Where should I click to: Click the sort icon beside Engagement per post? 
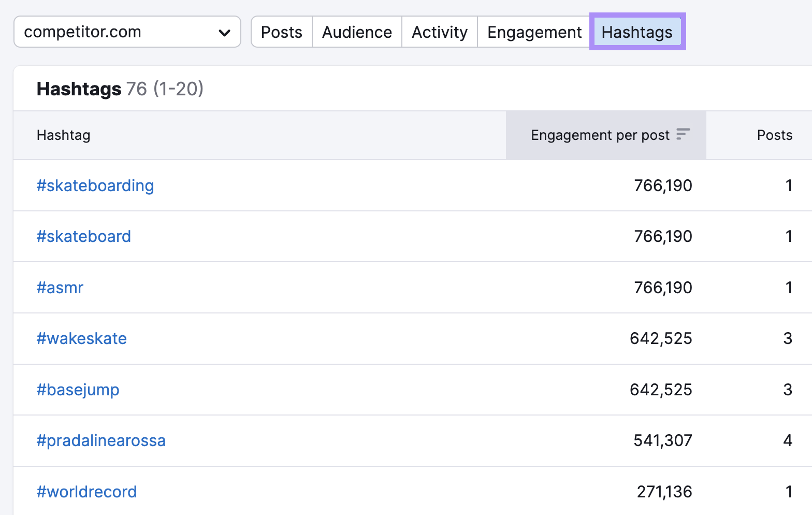coord(683,134)
